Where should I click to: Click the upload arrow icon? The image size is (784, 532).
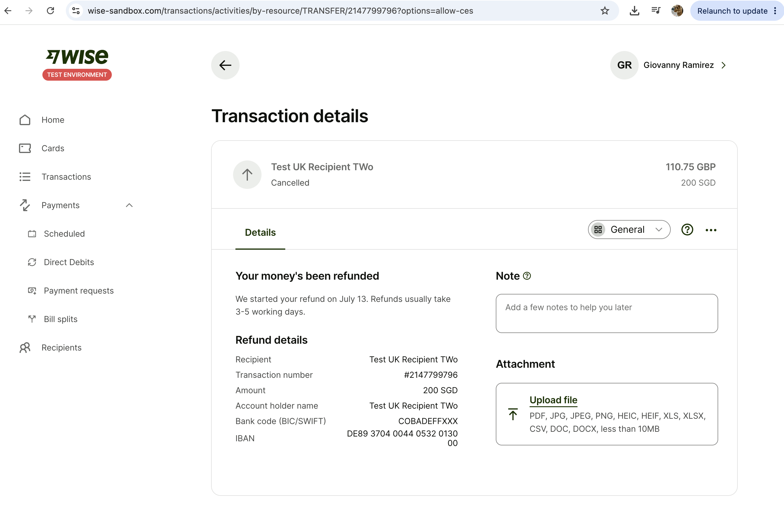click(513, 414)
